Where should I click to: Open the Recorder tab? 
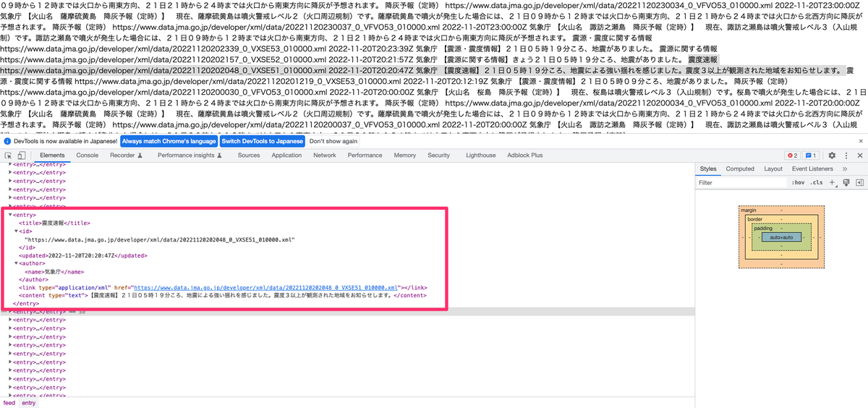pos(126,156)
